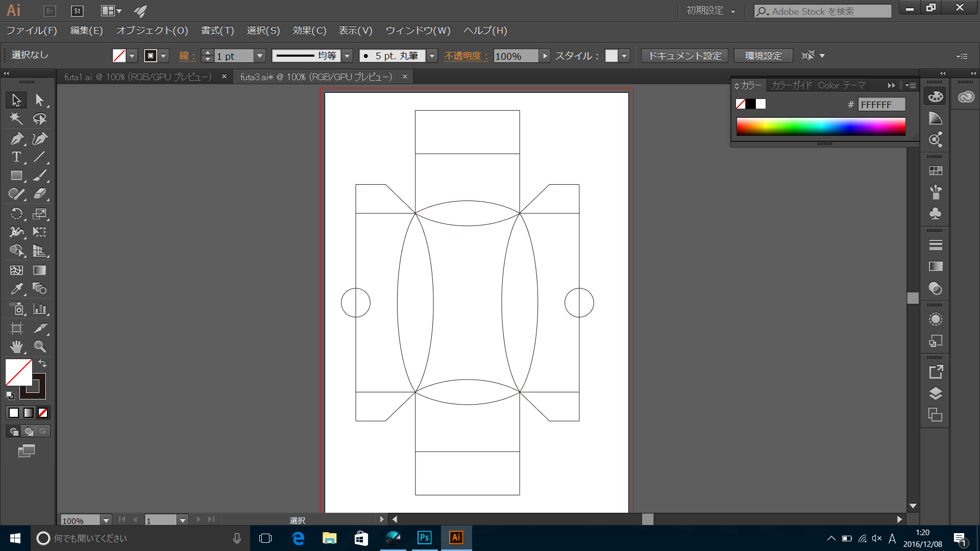Select the Shaper tool

(x=16, y=194)
